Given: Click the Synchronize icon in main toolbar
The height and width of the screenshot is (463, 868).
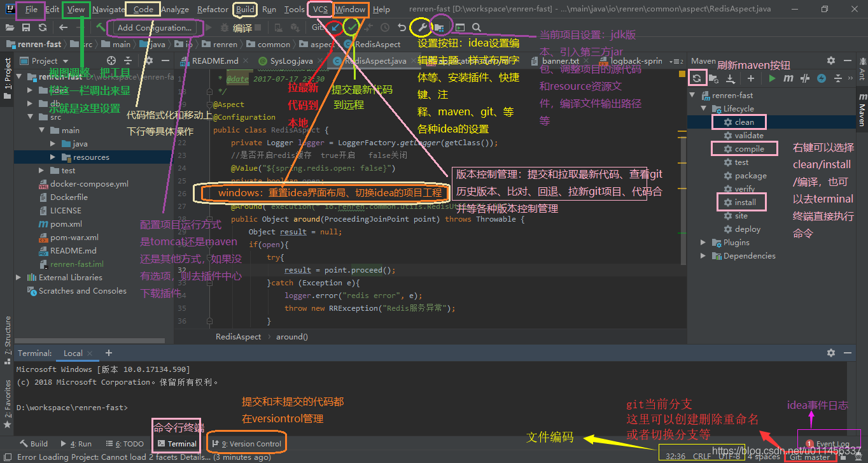Looking at the screenshot, I should point(42,27).
